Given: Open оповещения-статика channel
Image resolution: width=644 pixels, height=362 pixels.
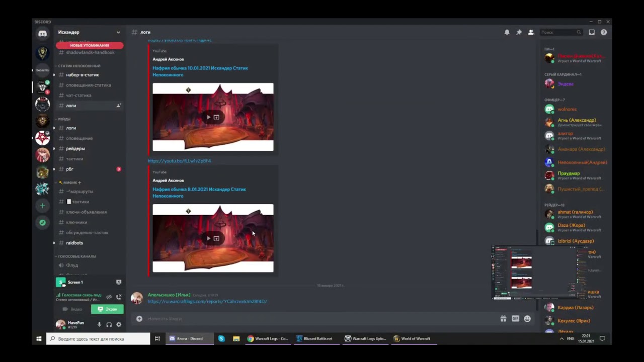Looking at the screenshot, I should (90, 85).
